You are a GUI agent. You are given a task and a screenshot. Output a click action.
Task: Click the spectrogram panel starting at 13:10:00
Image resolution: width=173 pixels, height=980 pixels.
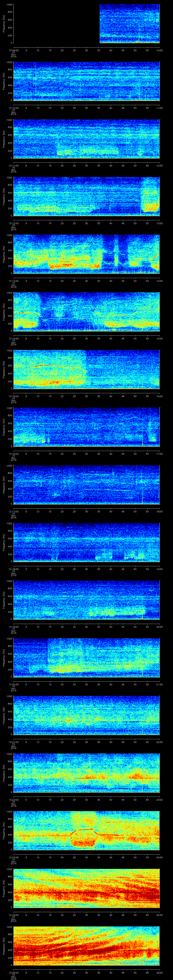click(x=86, y=81)
